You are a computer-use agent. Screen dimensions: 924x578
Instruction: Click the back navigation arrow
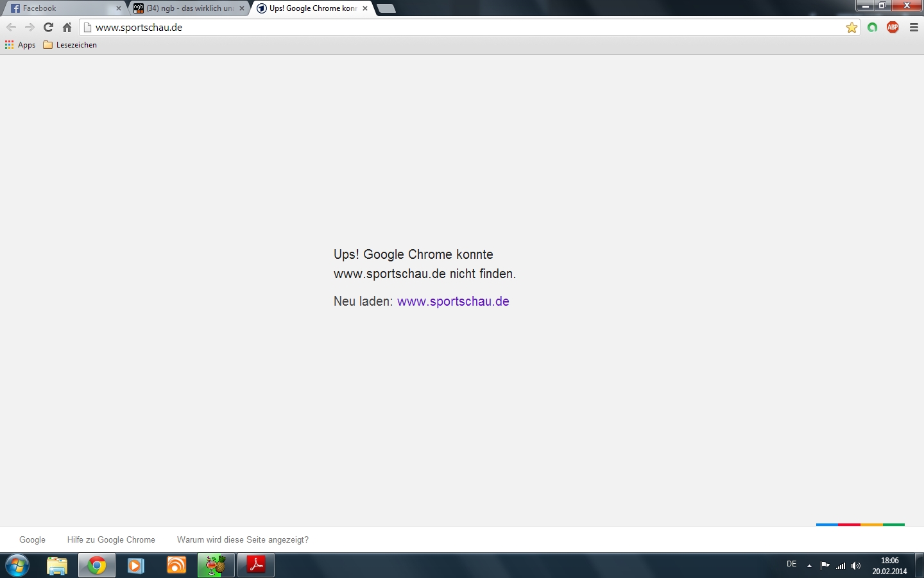coord(11,27)
